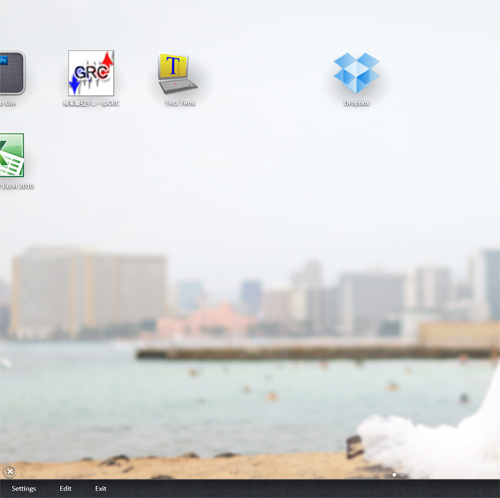Open the Dropbox icon
The height and width of the screenshot is (498, 500).
356,72
